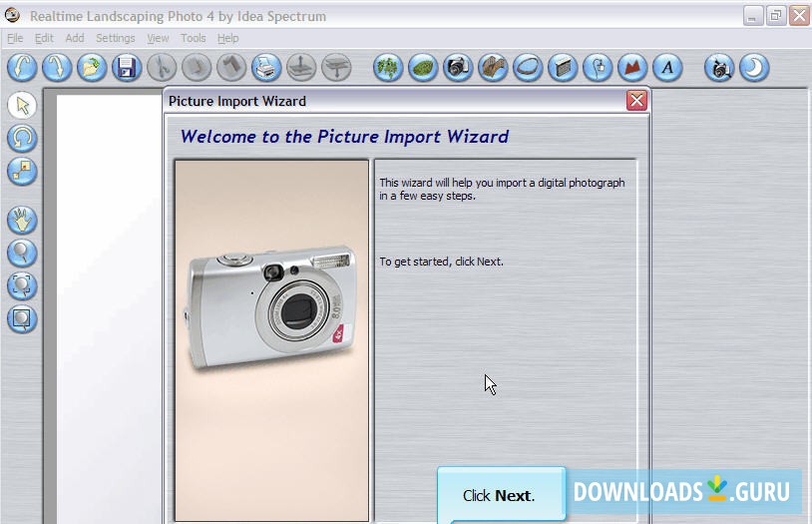Image resolution: width=812 pixels, height=524 pixels.
Task: Add text with the letter A icon
Action: point(667,68)
